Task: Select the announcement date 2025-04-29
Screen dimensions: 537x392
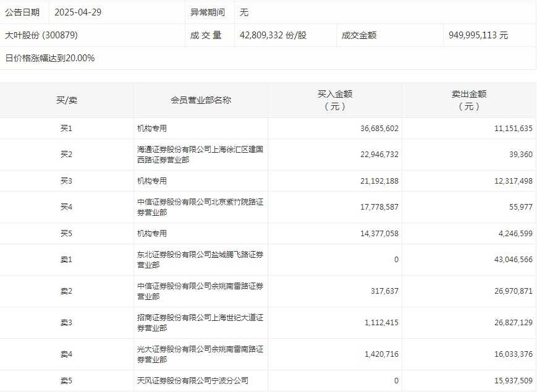Action: tap(77, 12)
